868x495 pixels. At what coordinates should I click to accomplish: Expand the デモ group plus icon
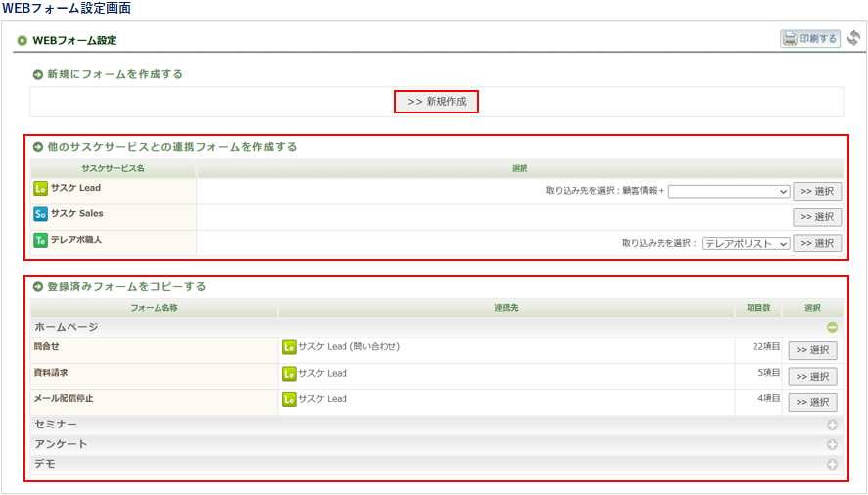832,464
